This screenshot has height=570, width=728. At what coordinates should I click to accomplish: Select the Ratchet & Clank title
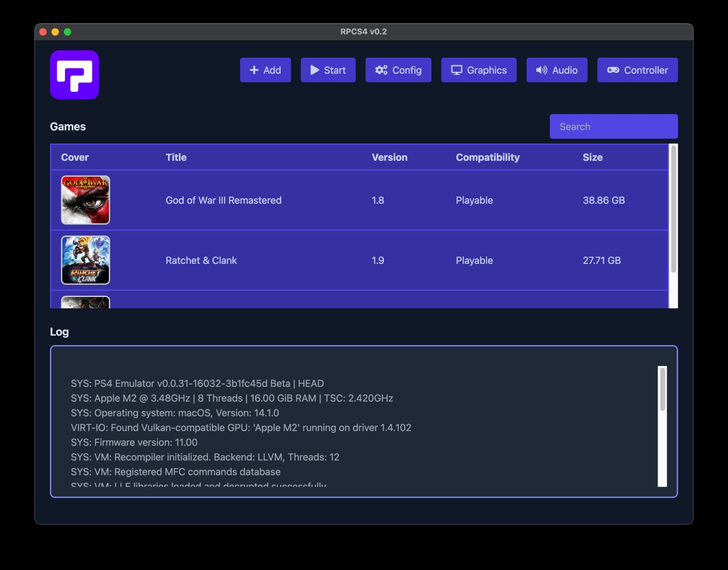[201, 260]
